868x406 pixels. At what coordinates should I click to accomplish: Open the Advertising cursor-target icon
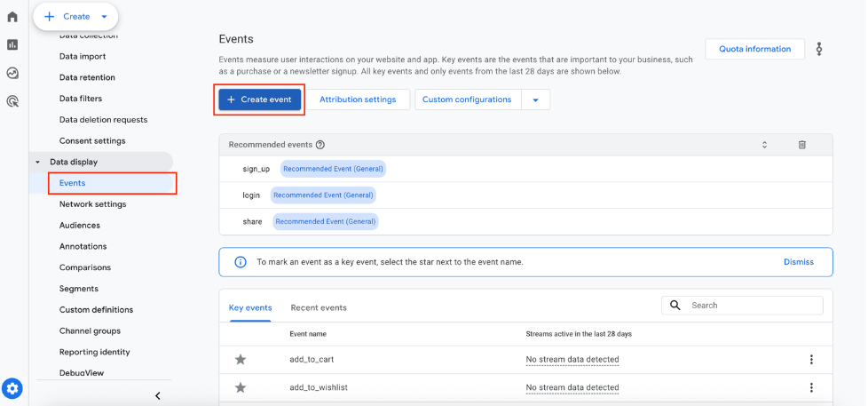[12, 100]
